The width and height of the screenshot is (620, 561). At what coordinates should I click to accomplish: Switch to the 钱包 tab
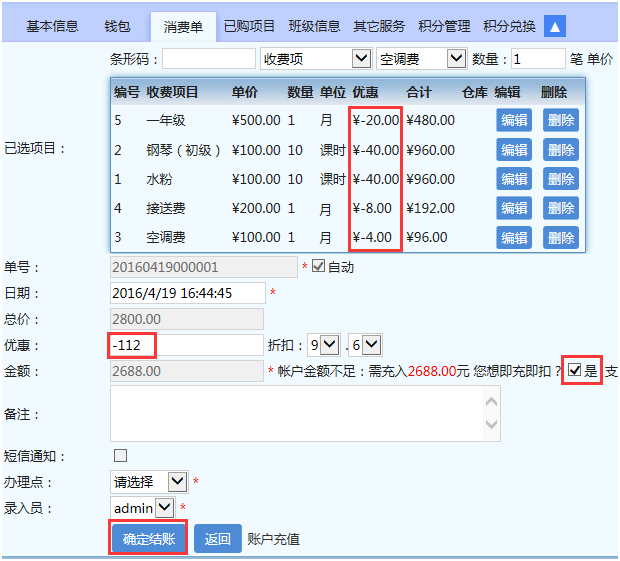(x=117, y=26)
